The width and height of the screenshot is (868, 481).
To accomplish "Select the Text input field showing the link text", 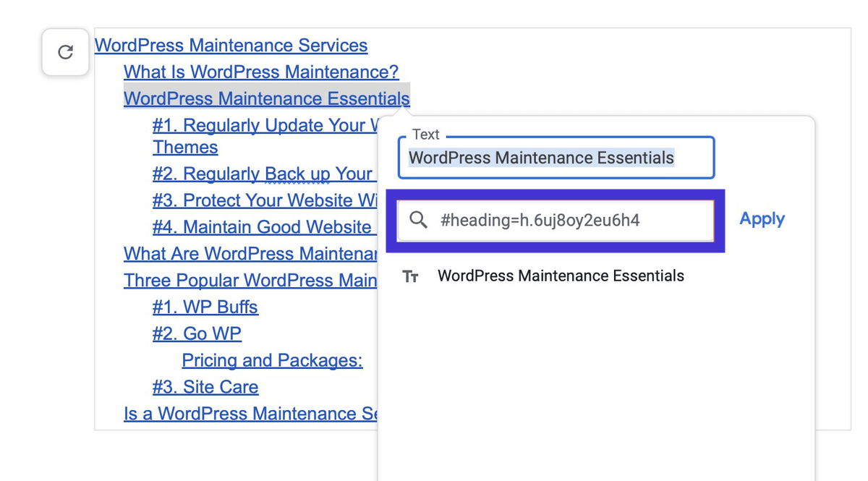I will 556,157.
